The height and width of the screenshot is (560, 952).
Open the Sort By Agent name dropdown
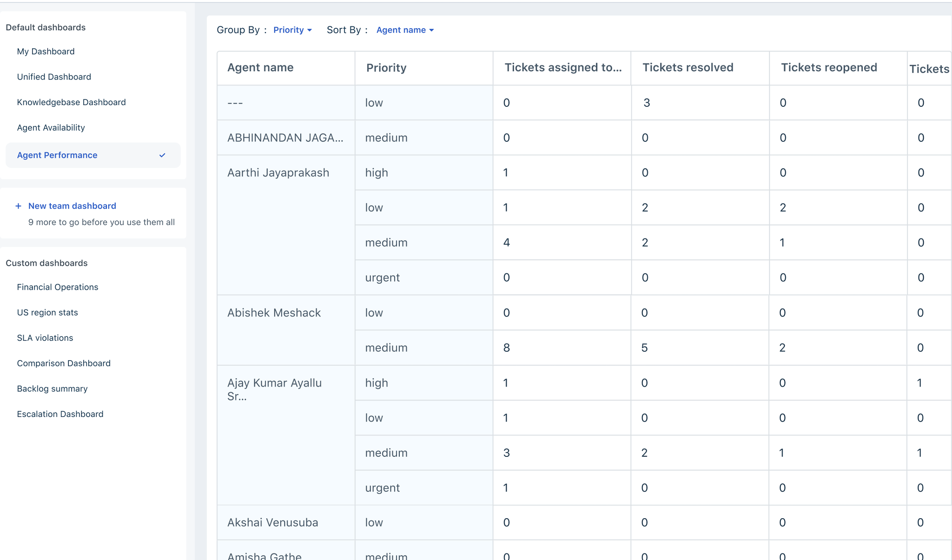click(x=404, y=30)
